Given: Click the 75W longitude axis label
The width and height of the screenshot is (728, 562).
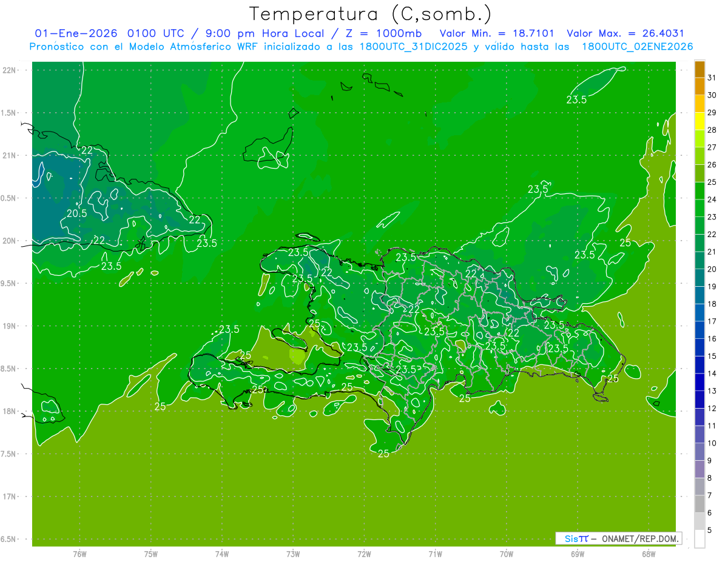Looking at the screenshot, I should point(151,554).
